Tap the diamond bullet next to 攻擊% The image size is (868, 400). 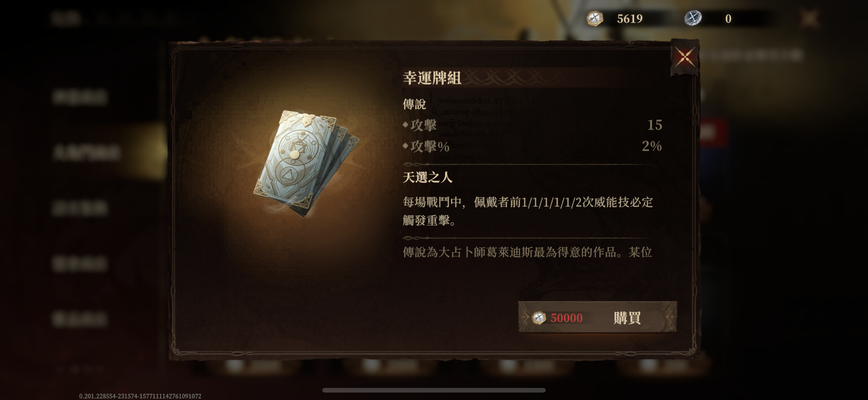click(x=405, y=146)
